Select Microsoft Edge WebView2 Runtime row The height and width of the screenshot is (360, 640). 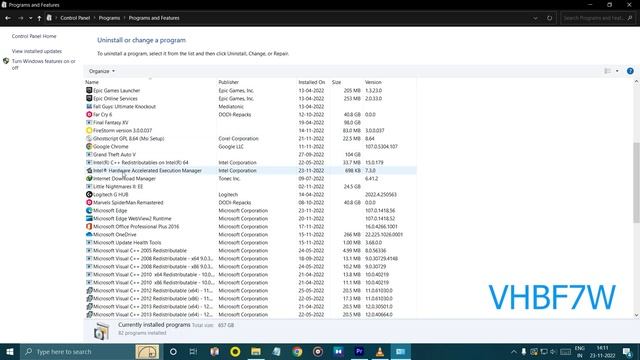click(x=251, y=218)
